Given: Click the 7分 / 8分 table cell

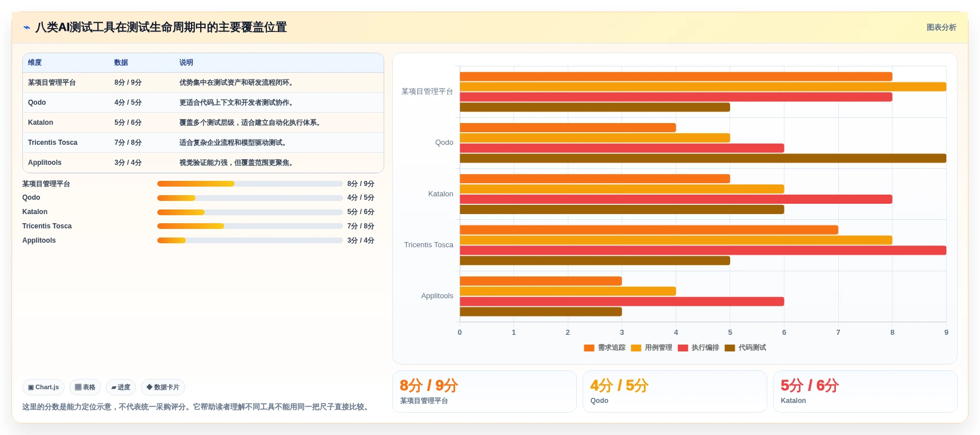Looking at the screenshot, I should click(128, 143).
